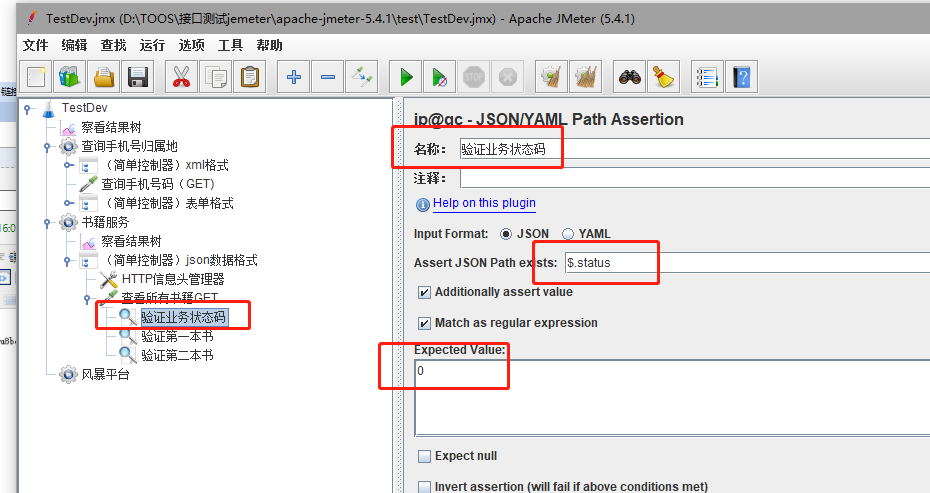Open the 查找 menu

pyautogui.click(x=113, y=45)
